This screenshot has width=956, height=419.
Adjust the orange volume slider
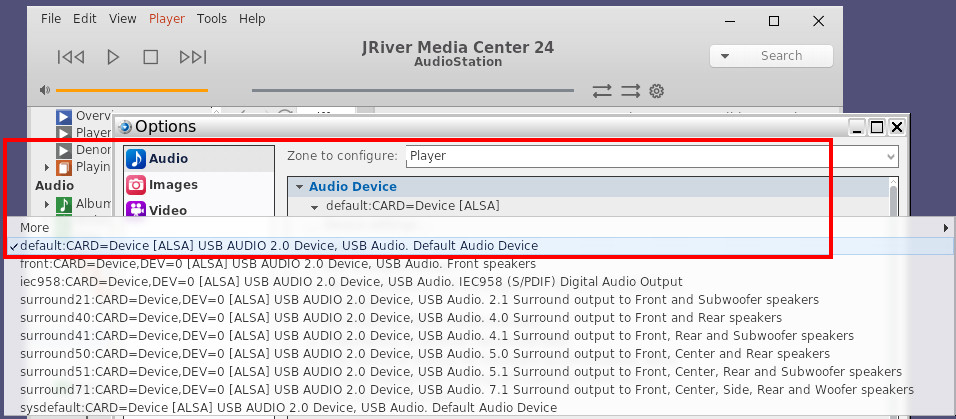[132, 90]
